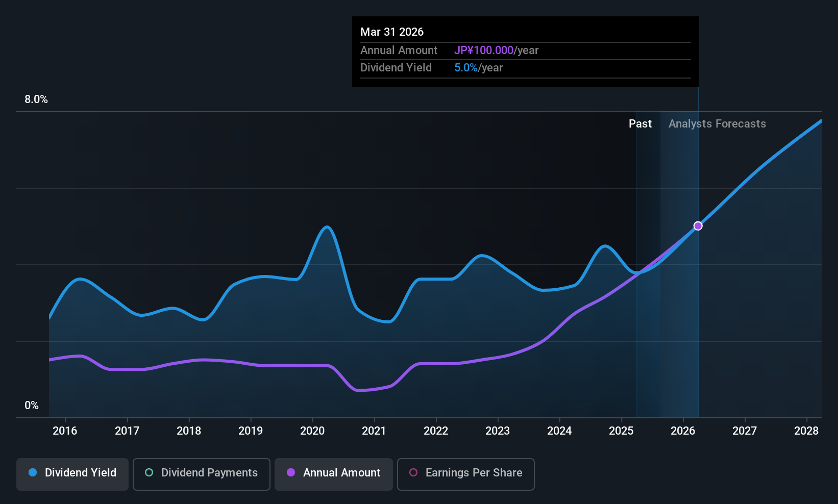The height and width of the screenshot is (504, 838).
Task: Click the Annual Amount tooltip row label
Action: pos(399,51)
